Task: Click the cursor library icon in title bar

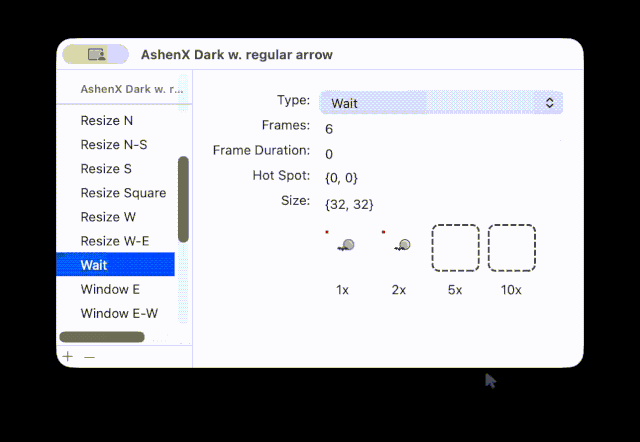Action: click(96, 54)
